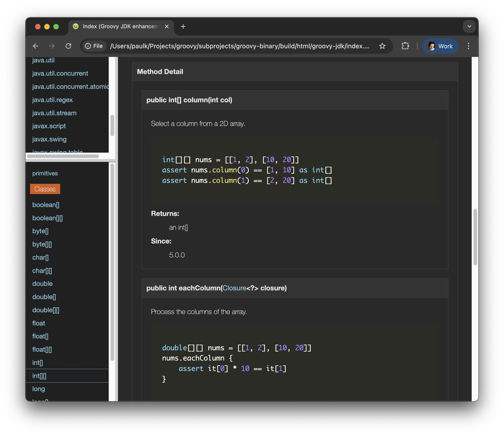Click the package list horizontal scrollbar
The height and width of the screenshot is (435, 504).
point(63,156)
